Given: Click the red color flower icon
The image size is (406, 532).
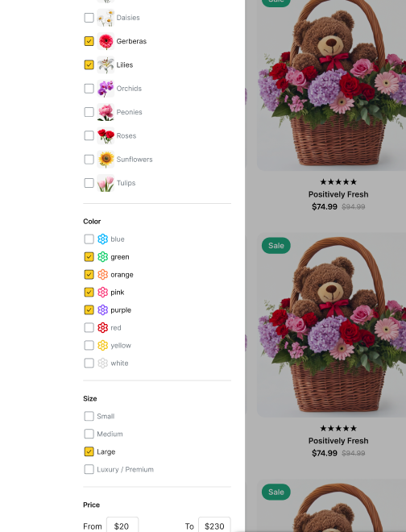Looking at the screenshot, I should (x=103, y=328).
